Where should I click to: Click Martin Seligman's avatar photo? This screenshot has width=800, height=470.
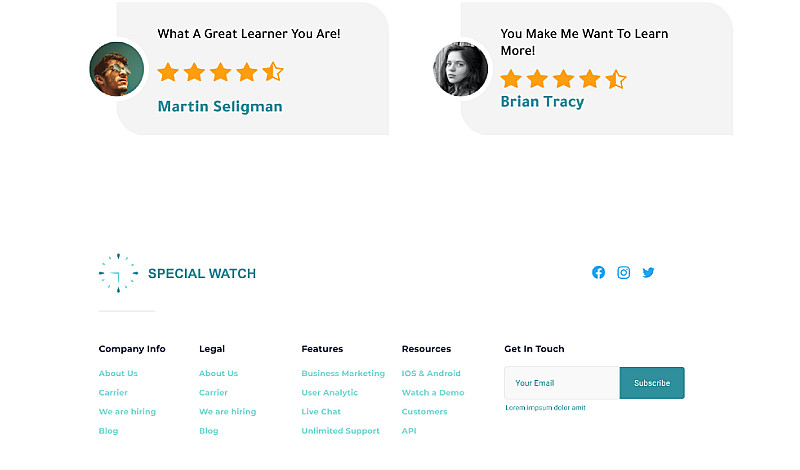pyautogui.click(x=117, y=69)
